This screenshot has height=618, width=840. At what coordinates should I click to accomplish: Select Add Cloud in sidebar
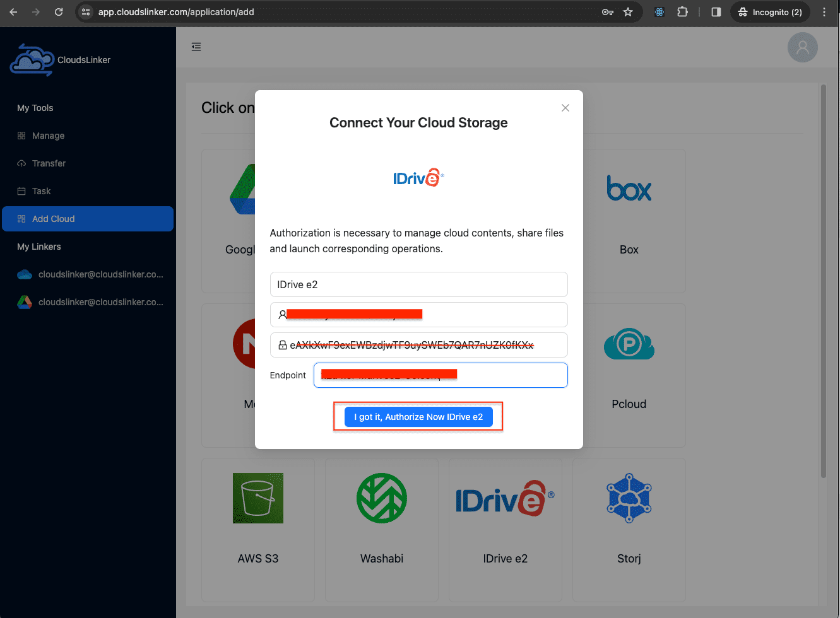click(88, 219)
